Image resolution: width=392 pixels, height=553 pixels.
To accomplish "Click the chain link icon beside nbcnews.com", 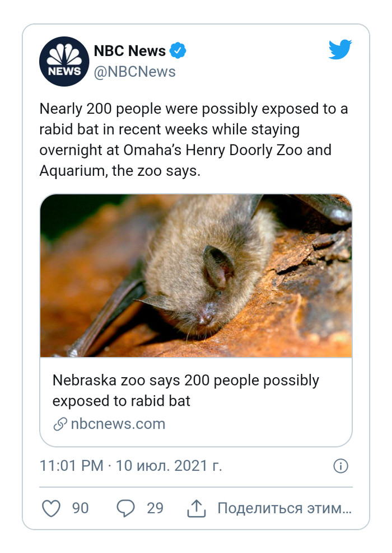I will 60,424.
